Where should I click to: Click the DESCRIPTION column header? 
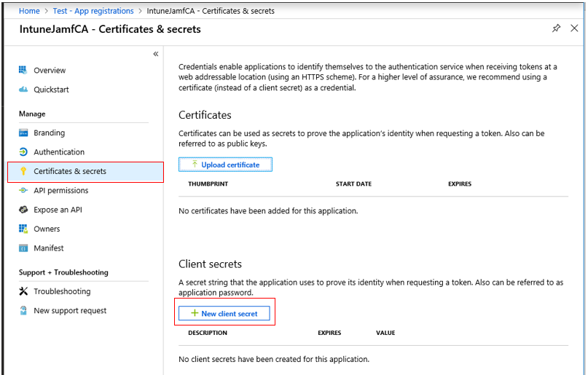click(208, 333)
